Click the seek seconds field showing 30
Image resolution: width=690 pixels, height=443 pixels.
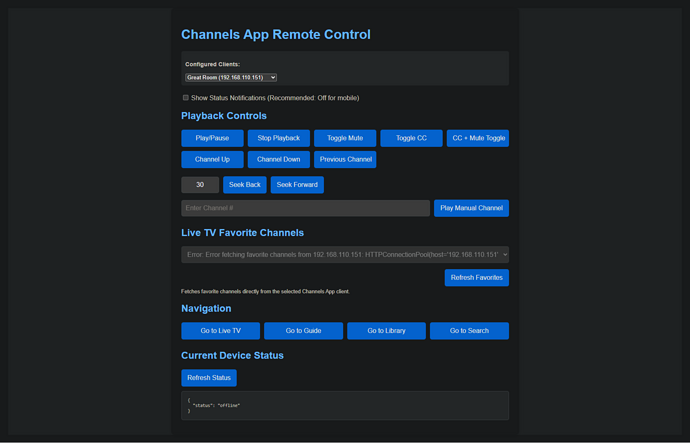coord(200,185)
